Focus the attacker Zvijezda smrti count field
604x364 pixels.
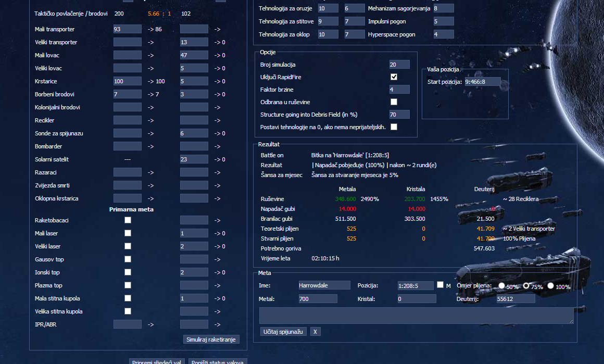coord(128,185)
